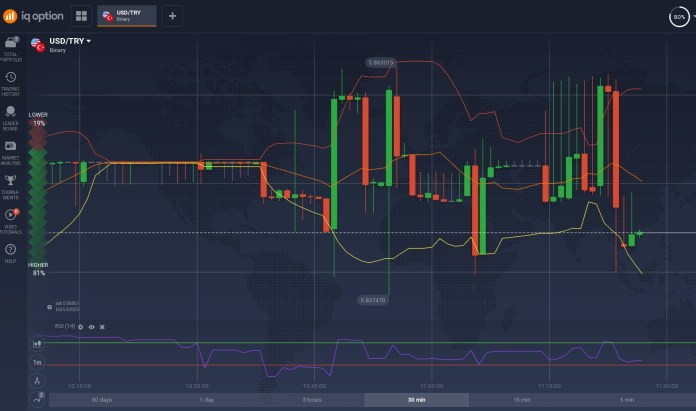Image resolution: width=696 pixels, height=411 pixels.
Task: Click the 5.863015 high price label
Action: (381, 63)
